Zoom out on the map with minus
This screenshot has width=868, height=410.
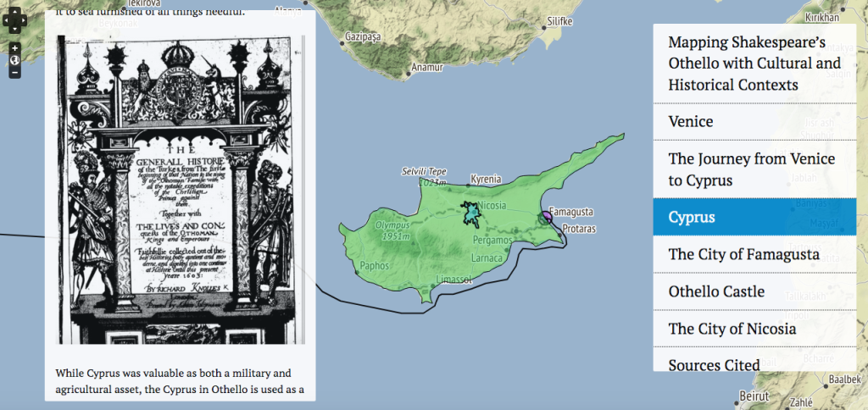[x=15, y=72]
